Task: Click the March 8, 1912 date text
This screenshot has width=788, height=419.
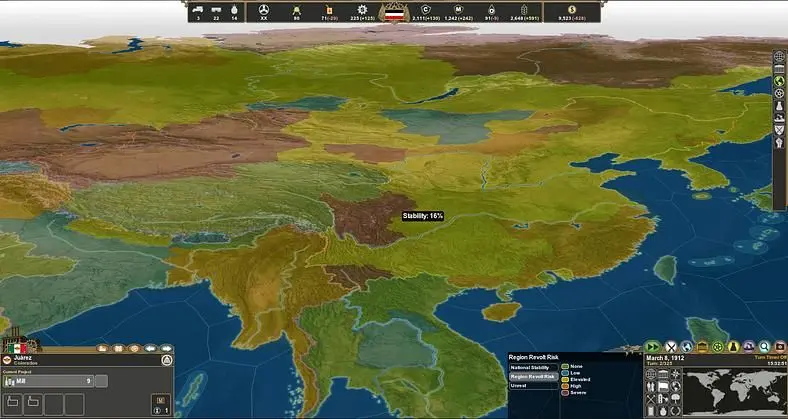Action: click(x=665, y=358)
